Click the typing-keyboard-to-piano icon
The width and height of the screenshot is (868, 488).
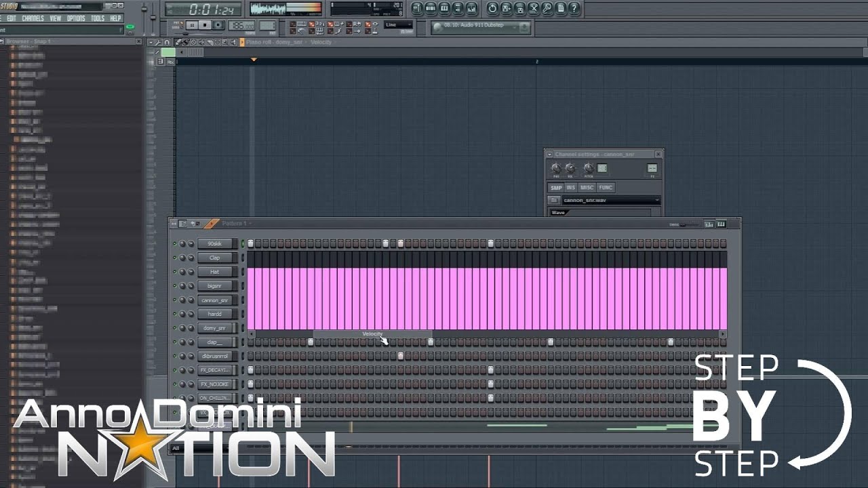302,24
